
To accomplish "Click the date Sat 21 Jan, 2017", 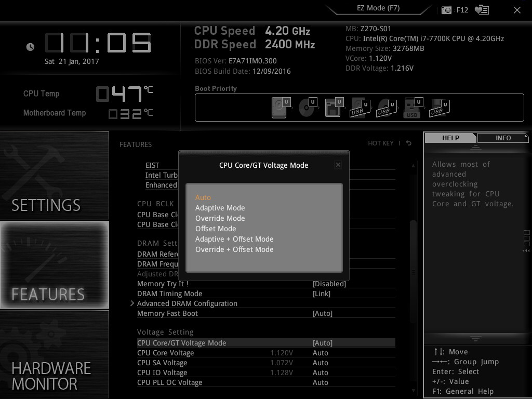I will (72, 61).
